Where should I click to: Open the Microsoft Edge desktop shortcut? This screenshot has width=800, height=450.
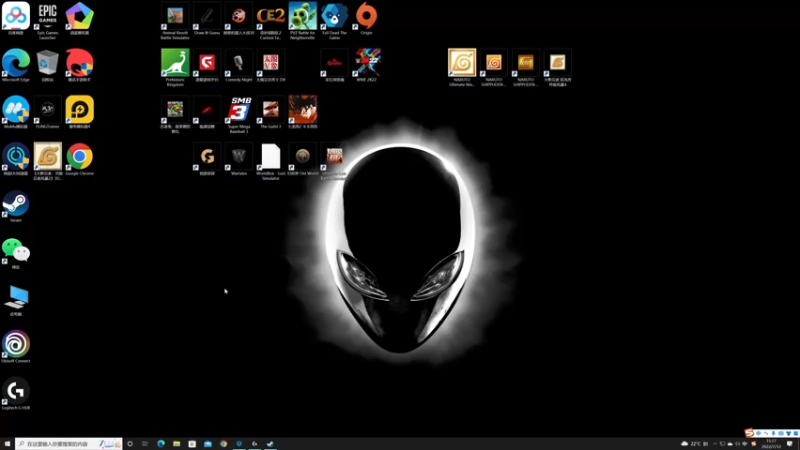(x=16, y=65)
